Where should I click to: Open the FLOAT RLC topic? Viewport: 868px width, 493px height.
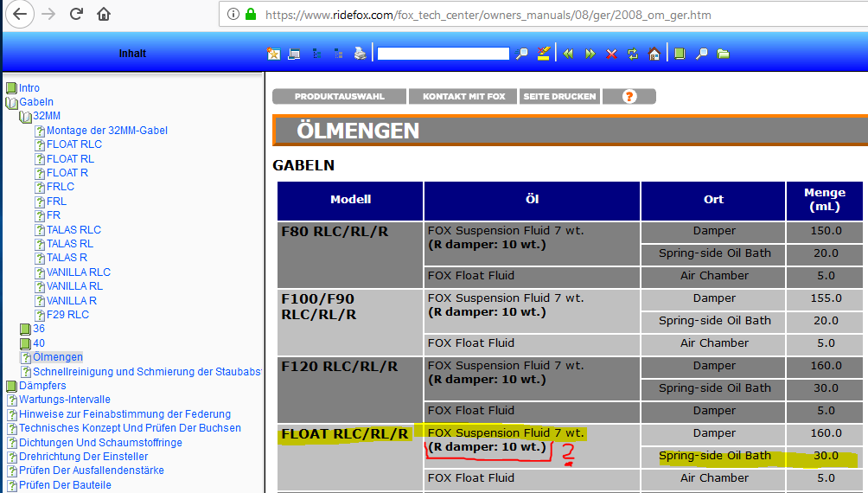click(x=74, y=144)
